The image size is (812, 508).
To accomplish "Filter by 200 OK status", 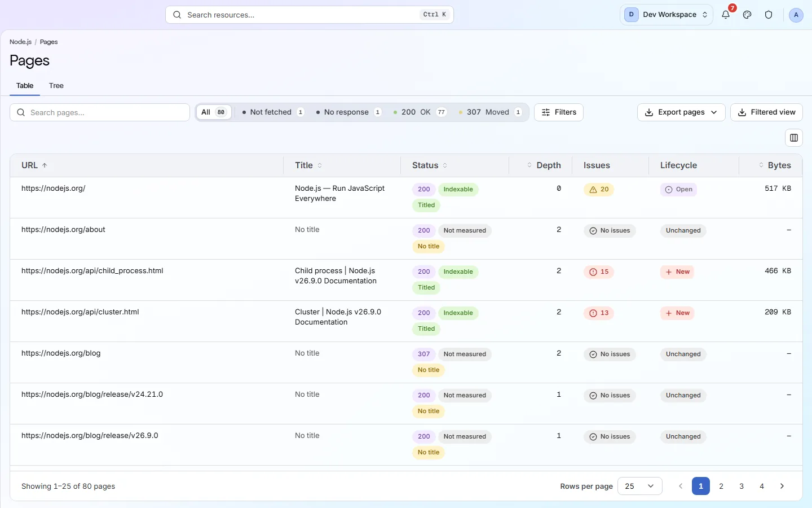I will [420, 112].
